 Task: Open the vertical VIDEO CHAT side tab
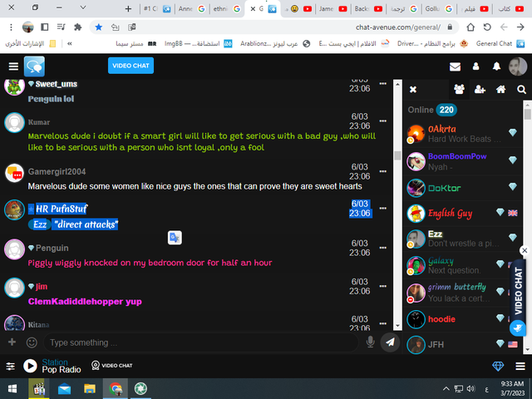[518, 291]
